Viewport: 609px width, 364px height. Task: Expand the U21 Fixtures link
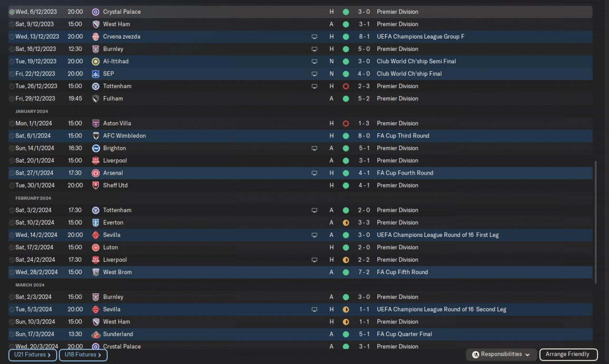(33, 355)
